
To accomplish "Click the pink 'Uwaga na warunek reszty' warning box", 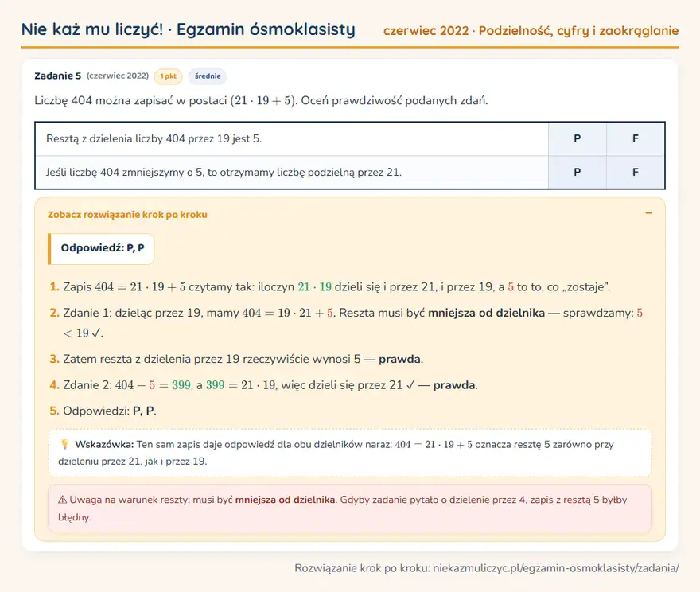I will click(350, 508).
